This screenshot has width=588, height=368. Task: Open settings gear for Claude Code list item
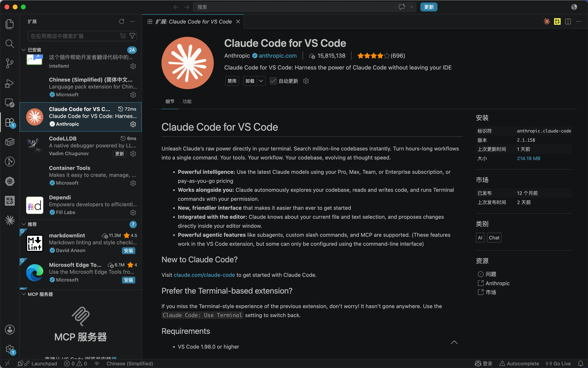pyautogui.click(x=133, y=124)
